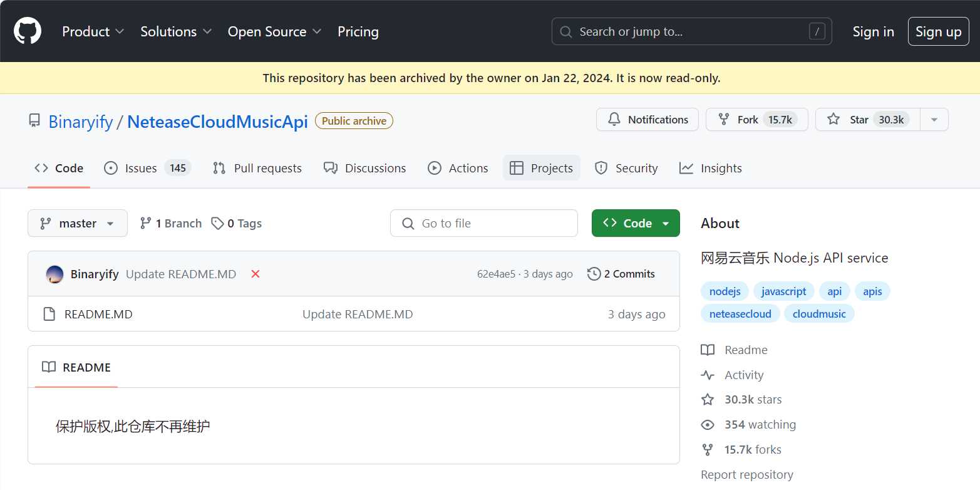Open the README.MD file
980x490 pixels.
(x=98, y=314)
